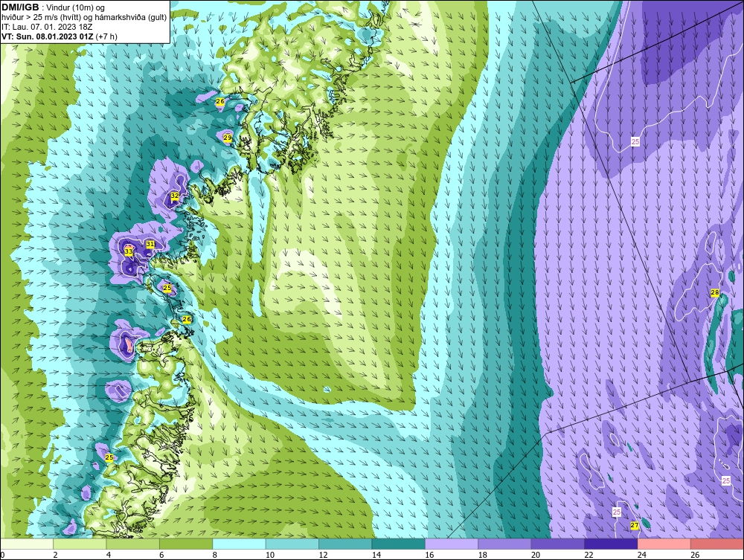Pick the 6–8 m/s green legend swatch
Image resolution: width=744 pixels, height=560 pixels.
pos(186,544)
